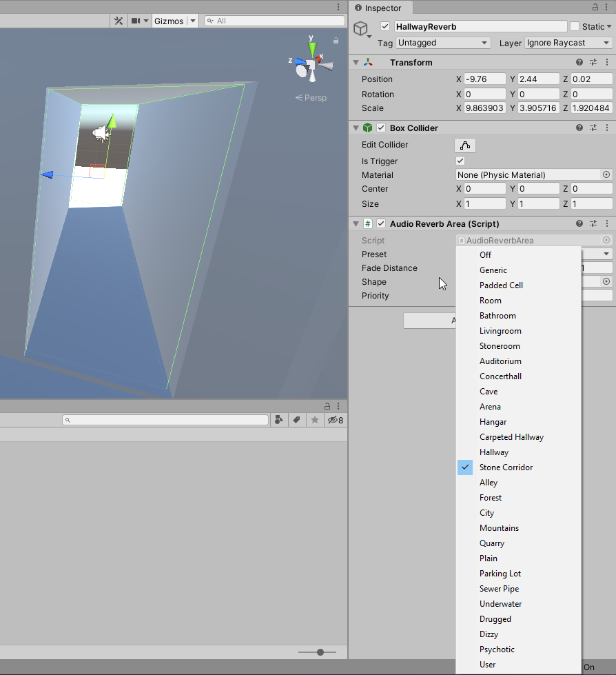Open the filter-by-label tag icon
616x675 pixels.
point(296,420)
